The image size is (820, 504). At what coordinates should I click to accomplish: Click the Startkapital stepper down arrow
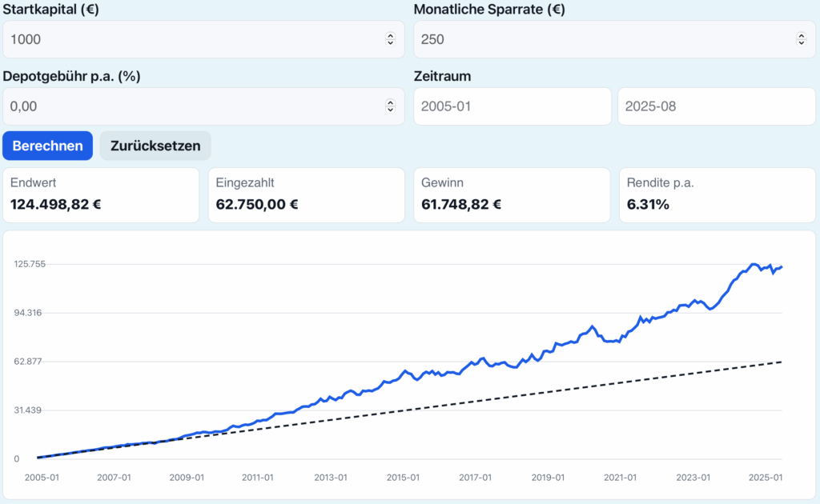(391, 42)
